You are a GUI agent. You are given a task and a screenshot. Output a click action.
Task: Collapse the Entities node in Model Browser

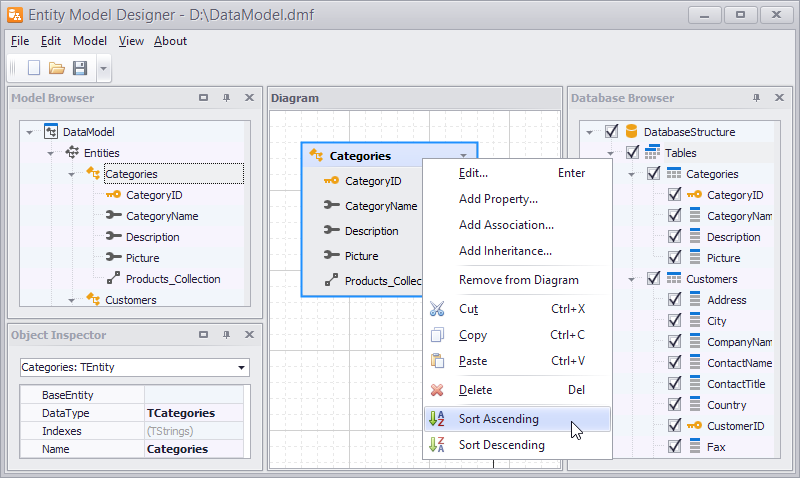tap(51, 153)
